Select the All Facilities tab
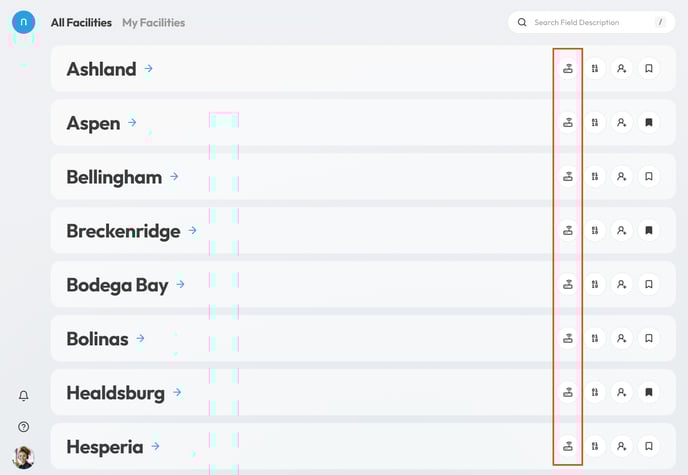 (81, 22)
